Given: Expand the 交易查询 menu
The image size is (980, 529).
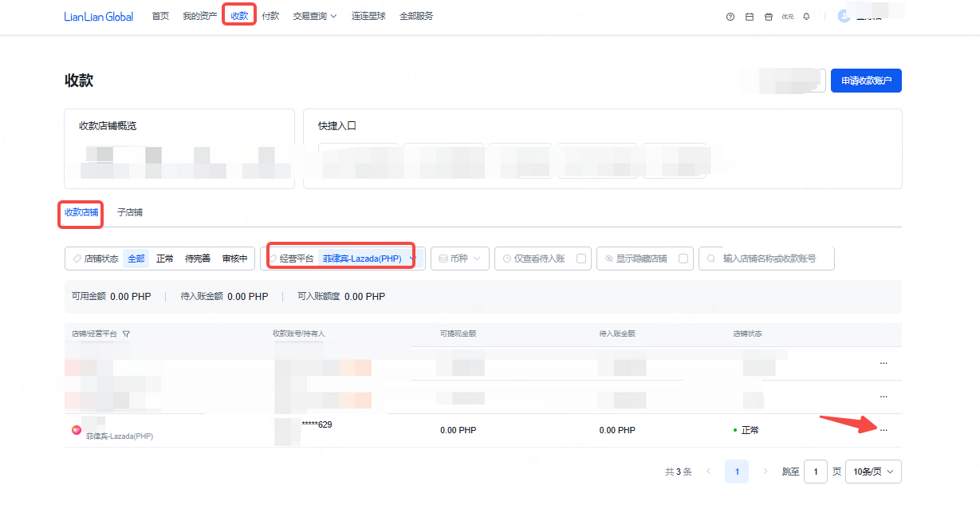Looking at the screenshot, I should click(315, 16).
